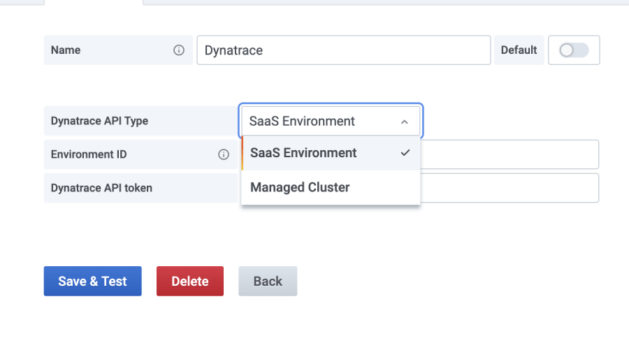
Task: Click the Dynatrace API token label
Action: 101,188
